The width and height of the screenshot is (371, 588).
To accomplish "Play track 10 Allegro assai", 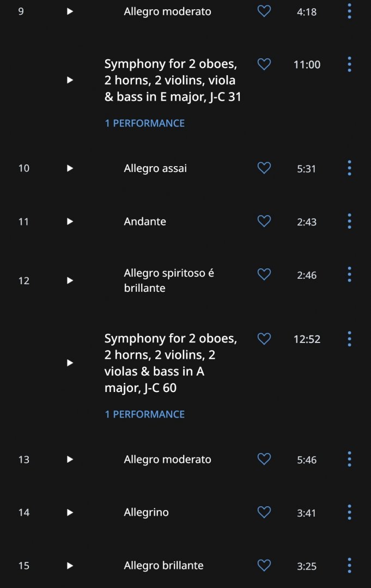I will pos(70,168).
